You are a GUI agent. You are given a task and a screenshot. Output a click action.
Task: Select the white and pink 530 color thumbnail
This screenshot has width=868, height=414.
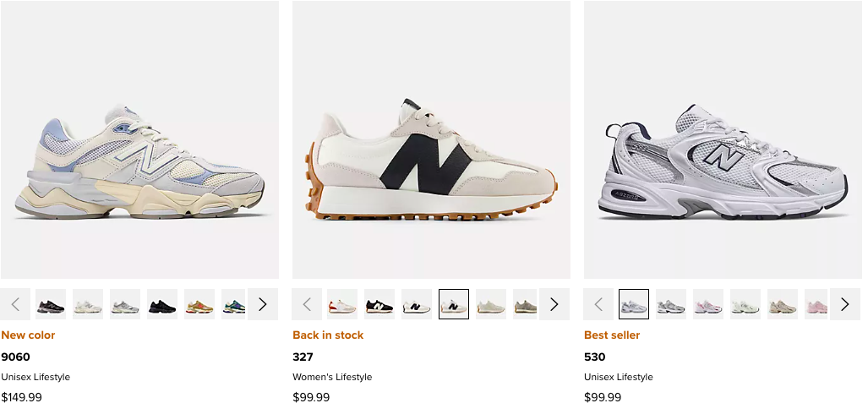pyautogui.click(x=708, y=304)
